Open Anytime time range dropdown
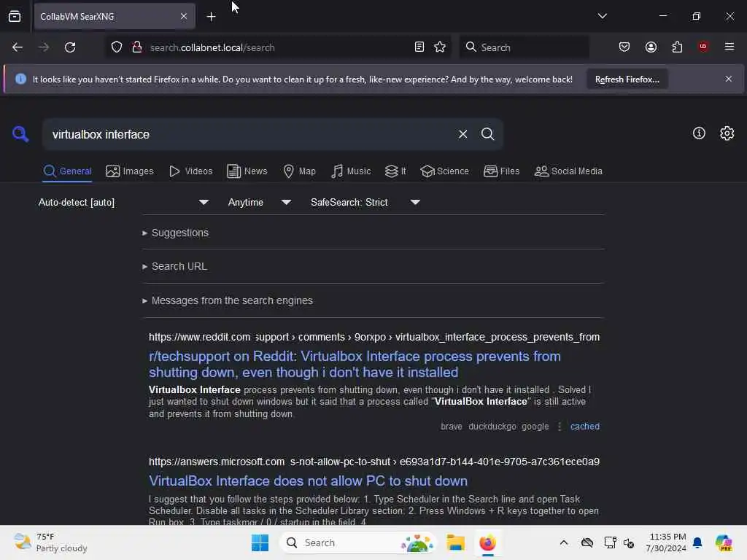The height and width of the screenshot is (560, 747). [260, 203]
